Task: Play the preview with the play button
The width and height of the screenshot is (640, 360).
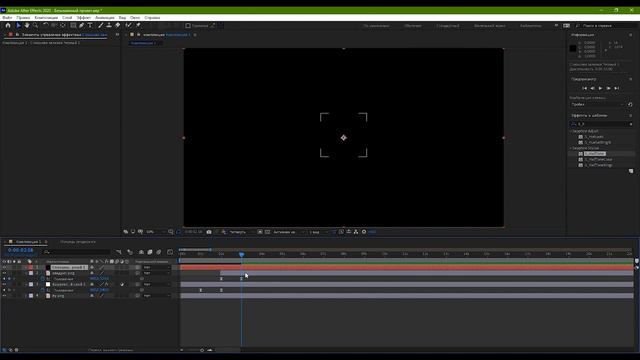Action: (x=600, y=88)
